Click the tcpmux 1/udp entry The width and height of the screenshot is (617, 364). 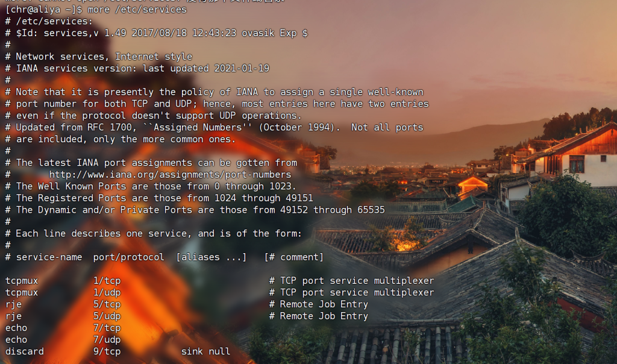point(219,292)
